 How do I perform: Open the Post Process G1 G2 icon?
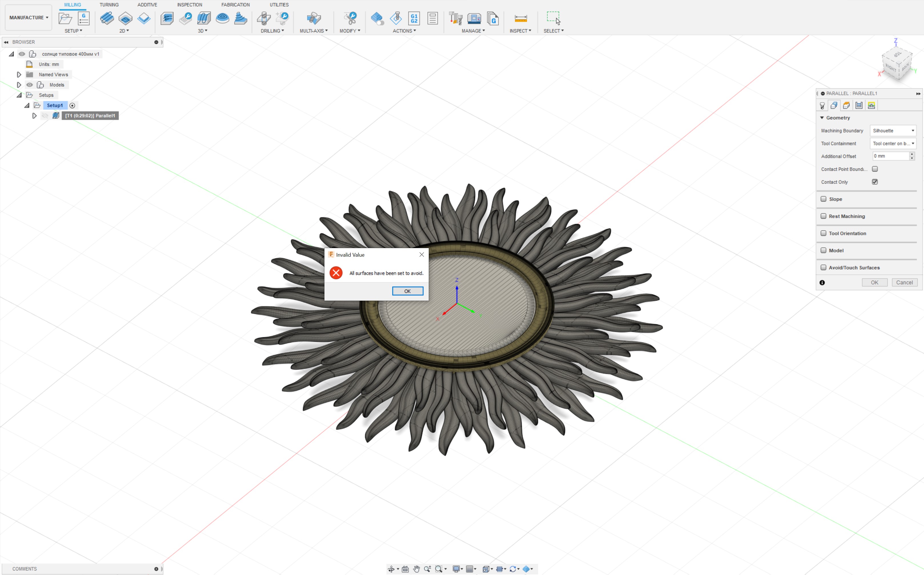click(414, 18)
